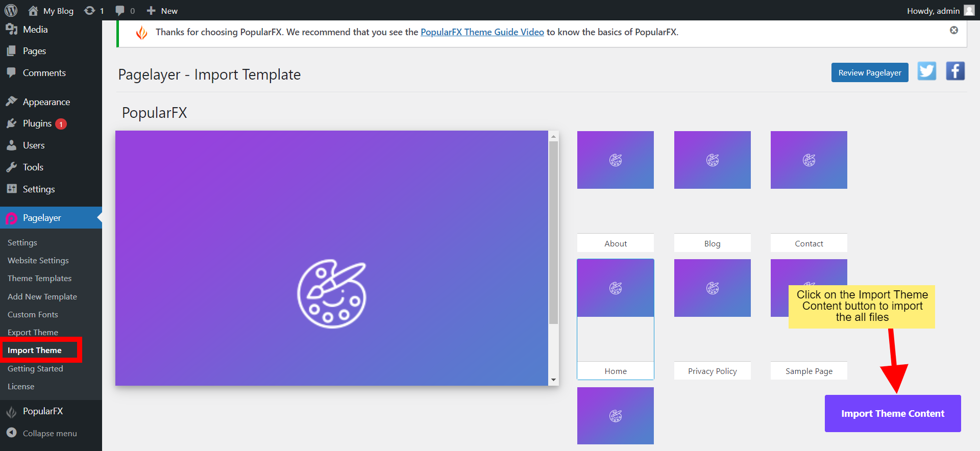Open the Facebook share icon

click(x=955, y=71)
